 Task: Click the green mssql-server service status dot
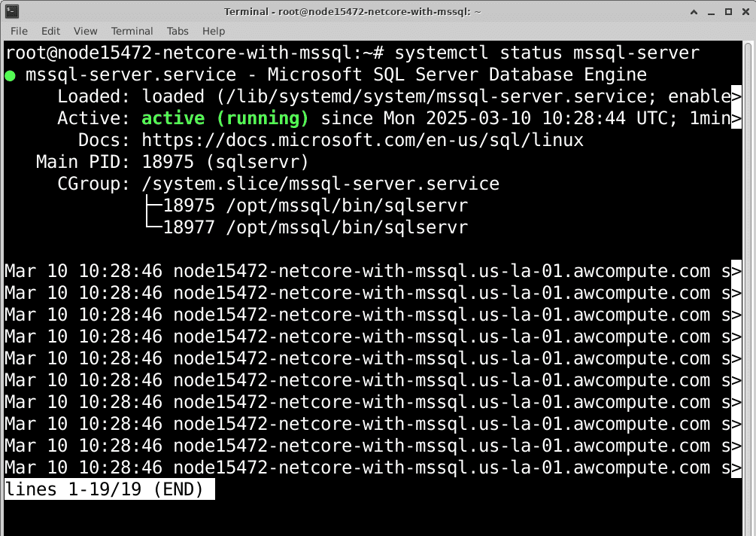(11, 75)
